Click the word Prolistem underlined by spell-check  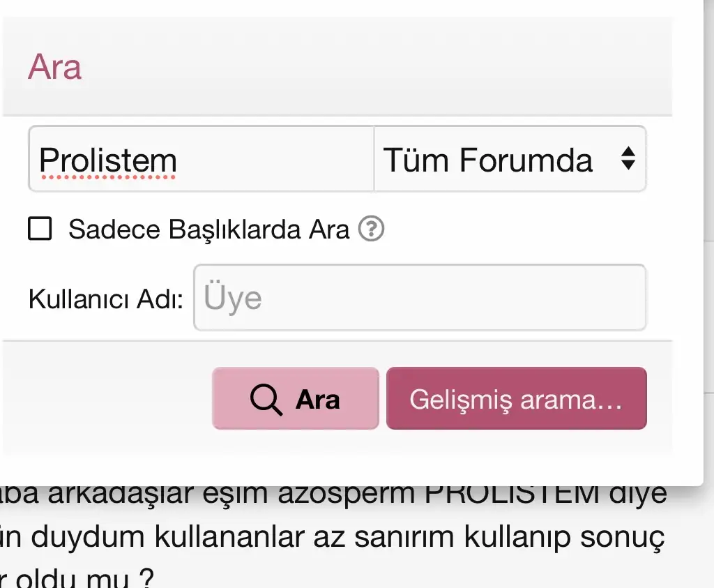(x=108, y=161)
